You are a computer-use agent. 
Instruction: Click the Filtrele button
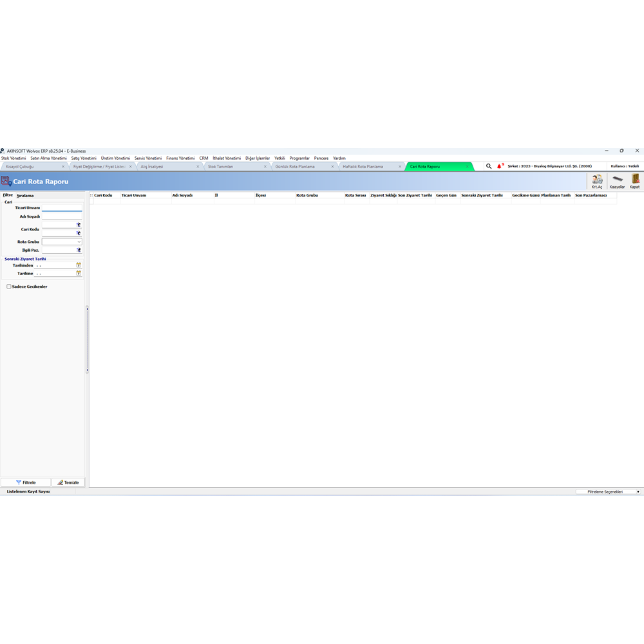[26, 482]
